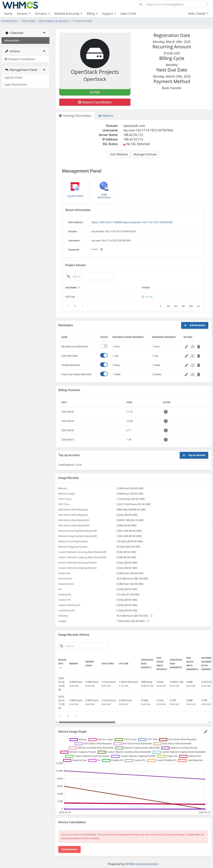Switch to the Metrics tab
This screenshot has height=868, width=213.
click(106, 116)
